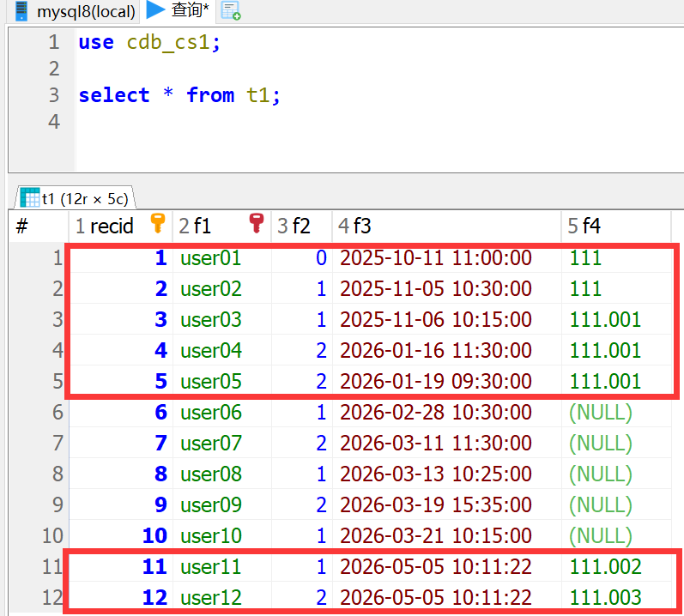
Task: Click the 'select * from t1;' line
Action: pyautogui.click(x=179, y=95)
